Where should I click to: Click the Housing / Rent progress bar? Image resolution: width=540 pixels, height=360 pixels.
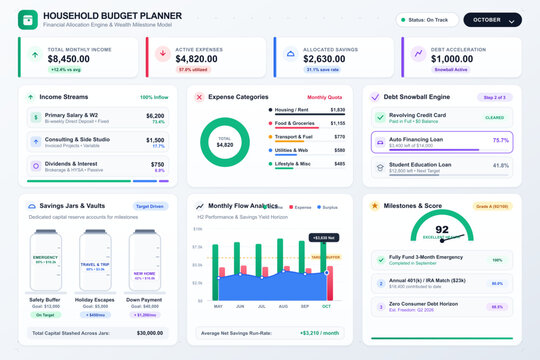pyautogui.click(x=310, y=114)
